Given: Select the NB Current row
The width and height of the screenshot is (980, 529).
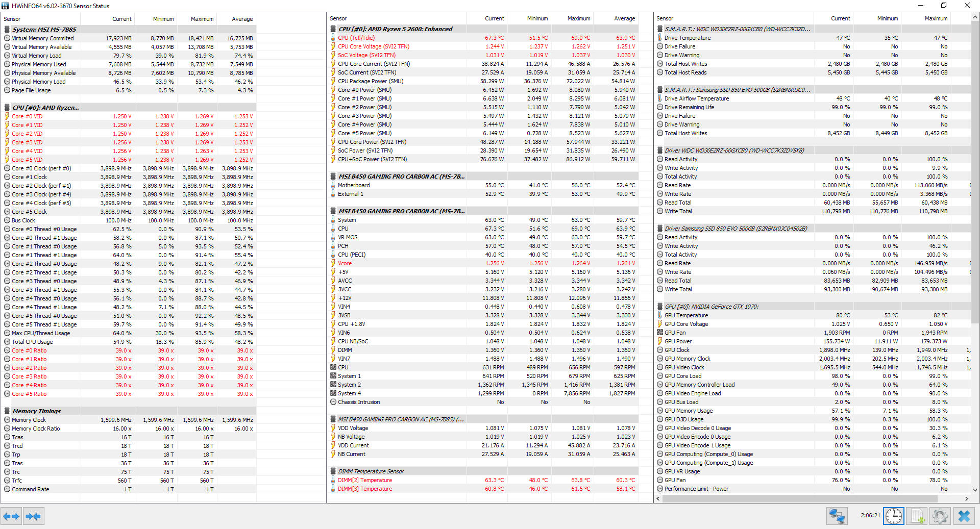Looking at the screenshot, I should pos(484,454).
